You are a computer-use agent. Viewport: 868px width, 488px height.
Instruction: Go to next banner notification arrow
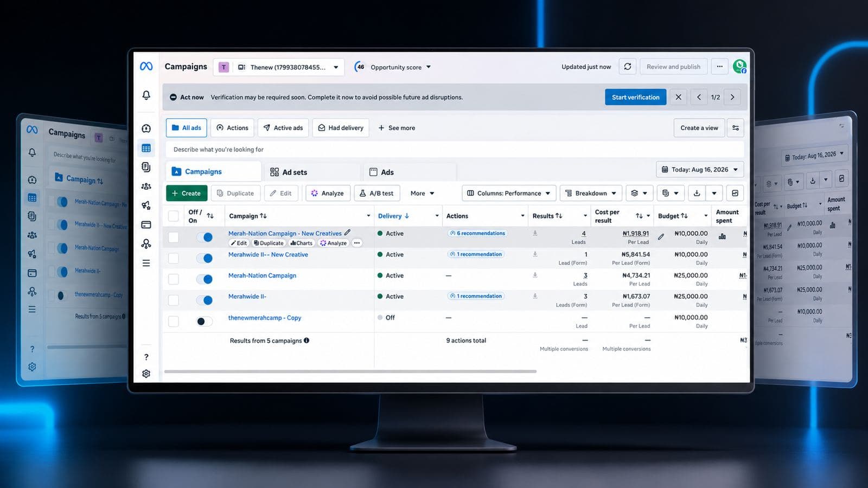(732, 97)
